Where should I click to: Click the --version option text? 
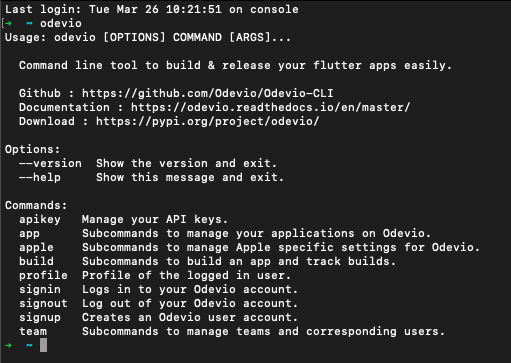pyautogui.click(x=50, y=163)
